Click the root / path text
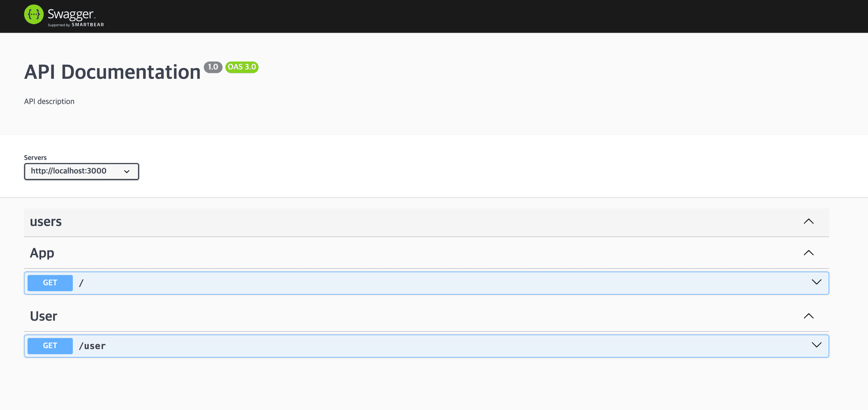Viewport: 868px width, 410px height. pyautogui.click(x=81, y=283)
